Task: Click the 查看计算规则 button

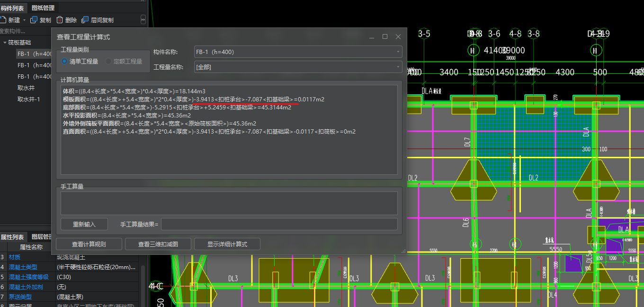Action: coord(89,244)
